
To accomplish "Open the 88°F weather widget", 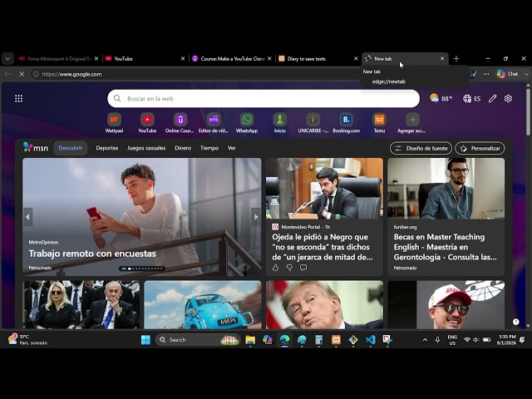I will (x=441, y=98).
